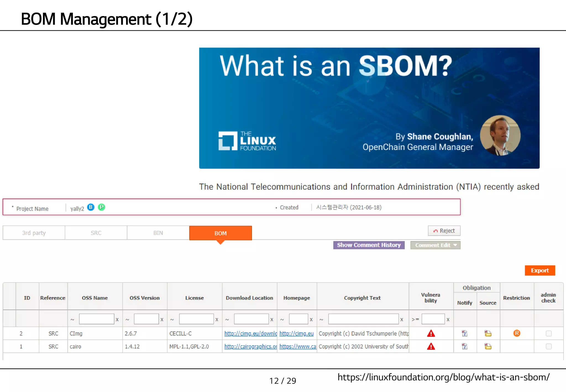Screen dimensions: 566x392
Task: Click the Reject button
Action: point(444,231)
